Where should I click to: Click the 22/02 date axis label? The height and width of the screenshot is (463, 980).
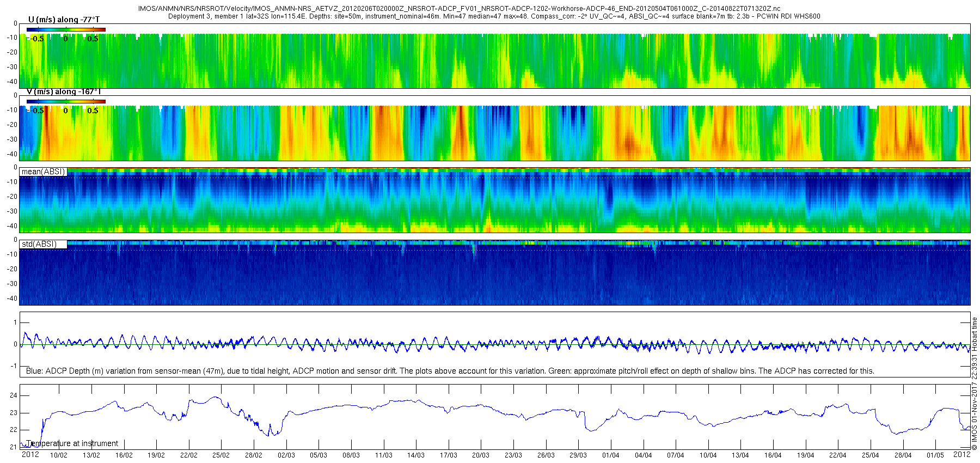188,455
